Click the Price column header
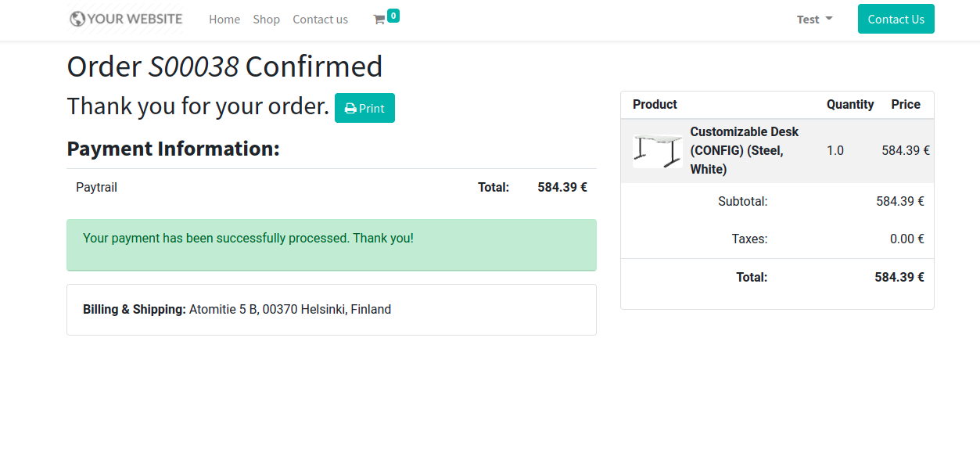This screenshot has width=980, height=449. [x=906, y=105]
